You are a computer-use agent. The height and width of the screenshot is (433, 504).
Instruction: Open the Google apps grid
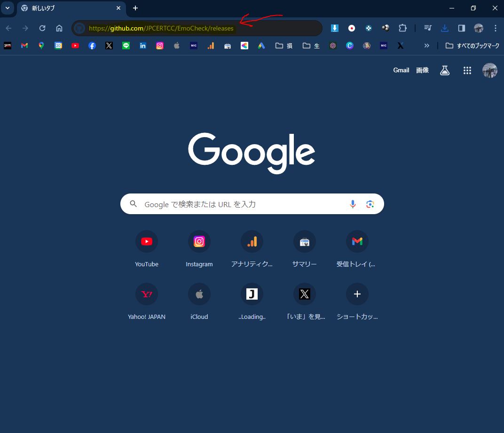pyautogui.click(x=467, y=70)
